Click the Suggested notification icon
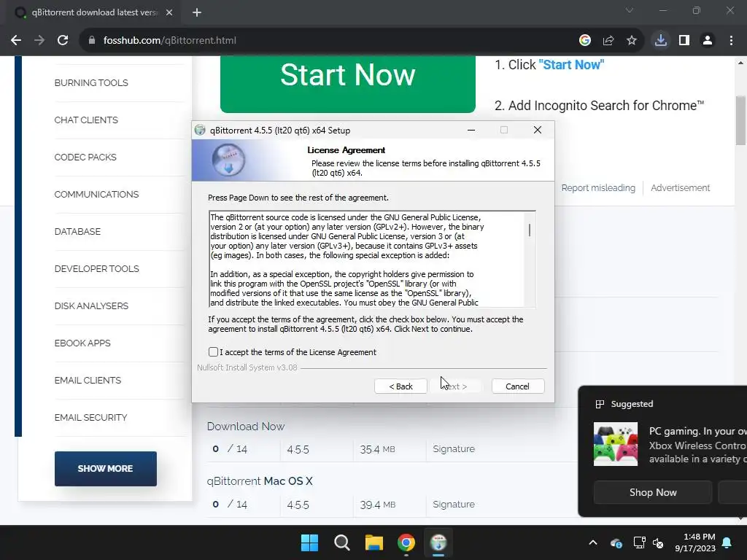Image resolution: width=747 pixels, height=560 pixels. [x=600, y=404]
